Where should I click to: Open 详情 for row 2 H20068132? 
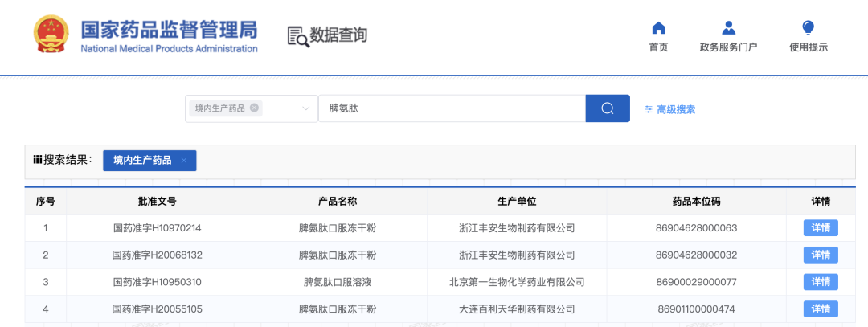point(821,255)
